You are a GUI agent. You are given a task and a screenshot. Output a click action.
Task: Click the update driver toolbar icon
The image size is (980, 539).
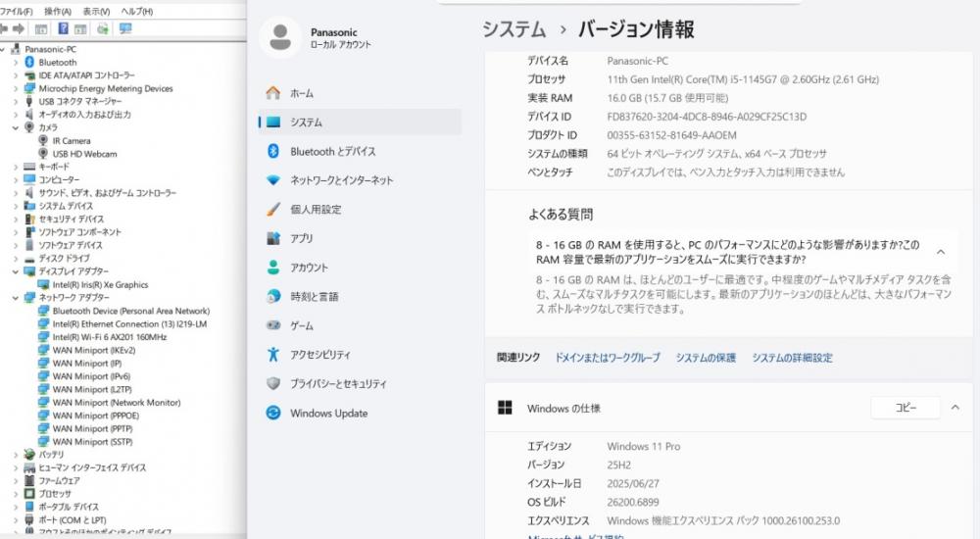(103, 28)
